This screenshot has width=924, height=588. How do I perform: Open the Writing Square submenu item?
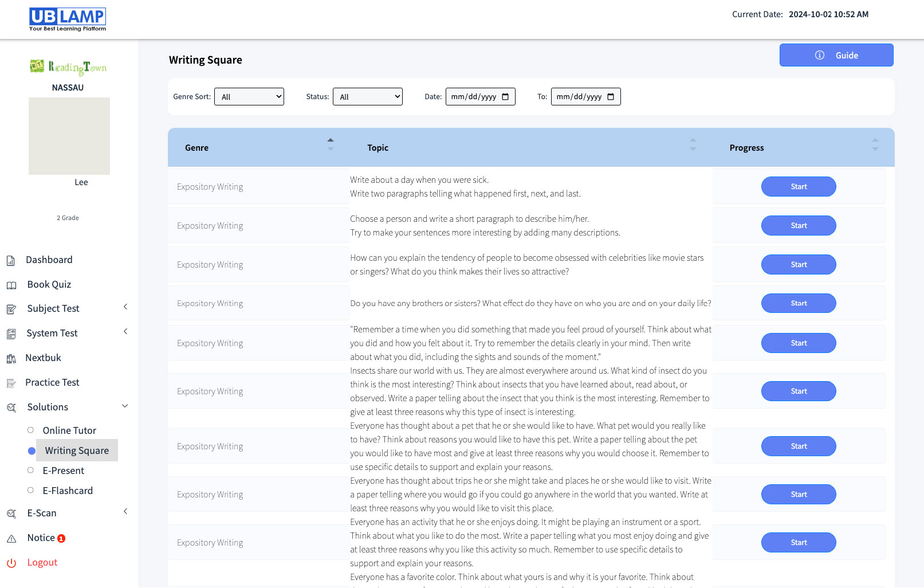coord(77,450)
